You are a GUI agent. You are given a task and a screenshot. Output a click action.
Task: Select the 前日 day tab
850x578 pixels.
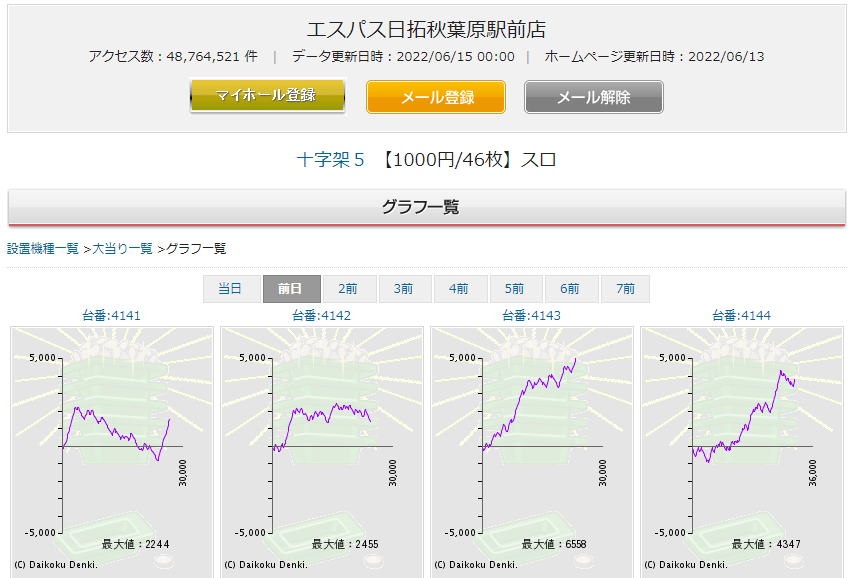(292, 289)
